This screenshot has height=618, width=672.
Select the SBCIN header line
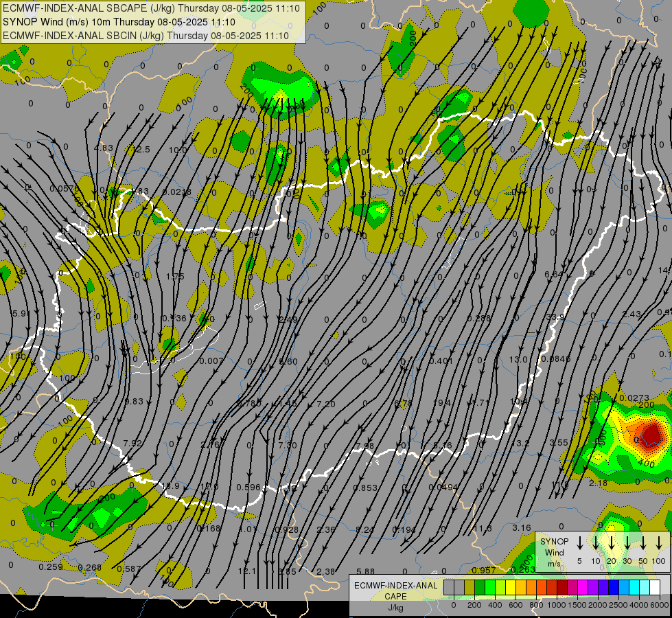coord(146,36)
